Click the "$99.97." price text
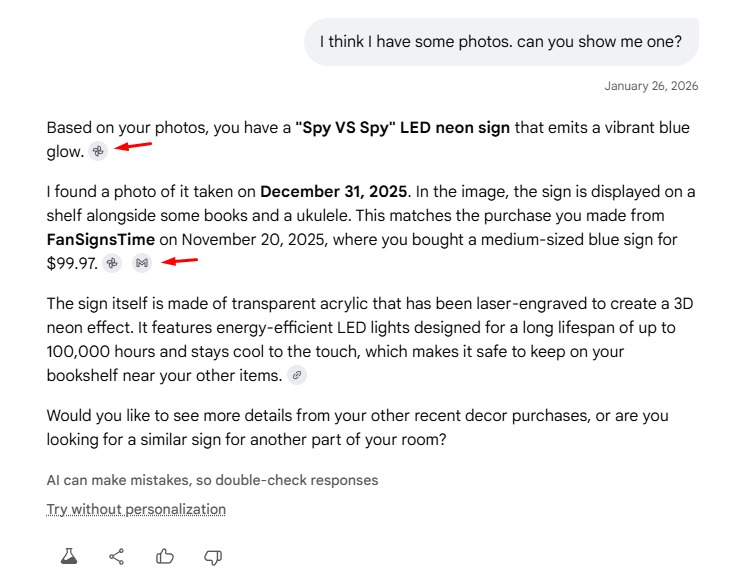Image resolution: width=756 pixels, height=587 pixels. click(72, 263)
